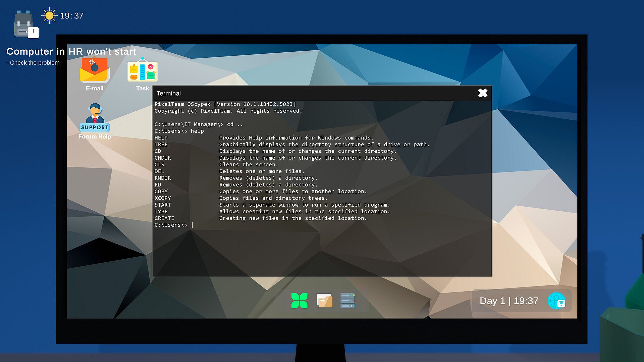644x362 pixels.
Task: Open the file folder taskbar icon
Action: 324,301
